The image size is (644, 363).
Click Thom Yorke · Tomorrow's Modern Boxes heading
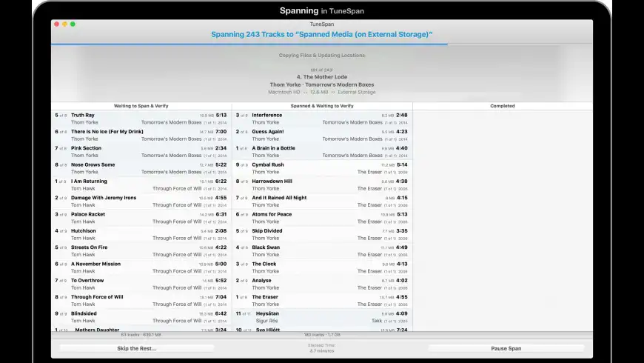click(x=322, y=84)
